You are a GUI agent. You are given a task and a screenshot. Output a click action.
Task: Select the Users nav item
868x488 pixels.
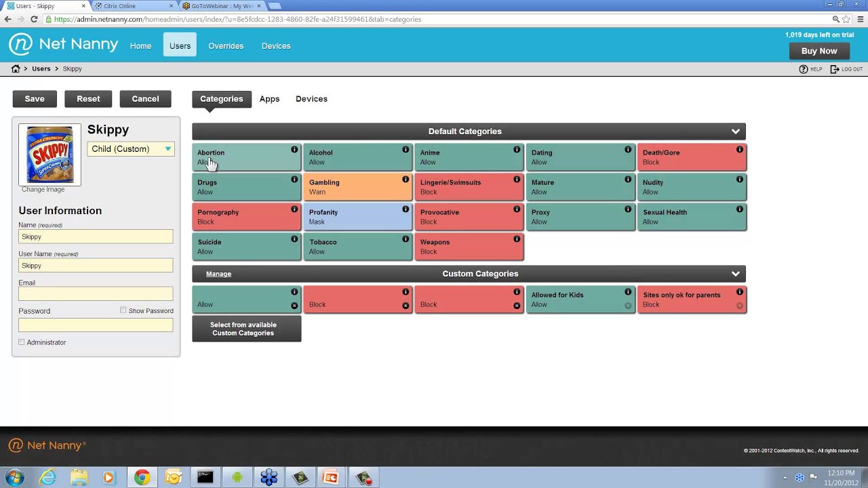(180, 45)
